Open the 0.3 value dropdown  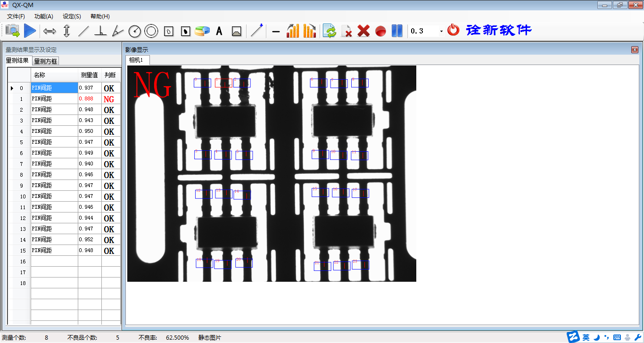click(441, 31)
